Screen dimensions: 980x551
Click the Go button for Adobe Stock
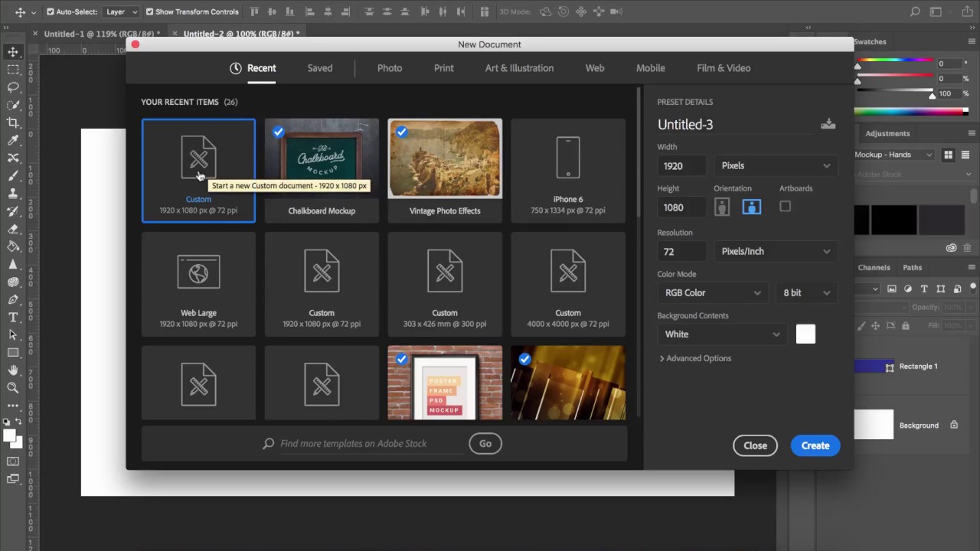485,443
